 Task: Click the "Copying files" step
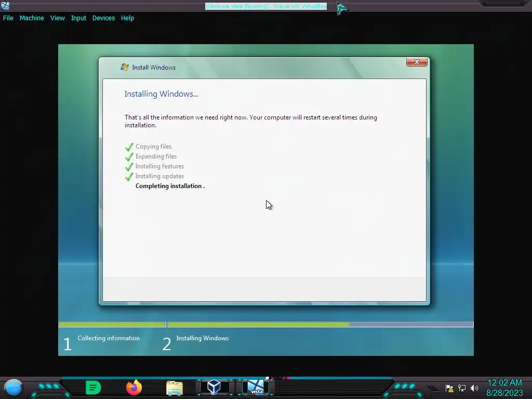point(153,147)
